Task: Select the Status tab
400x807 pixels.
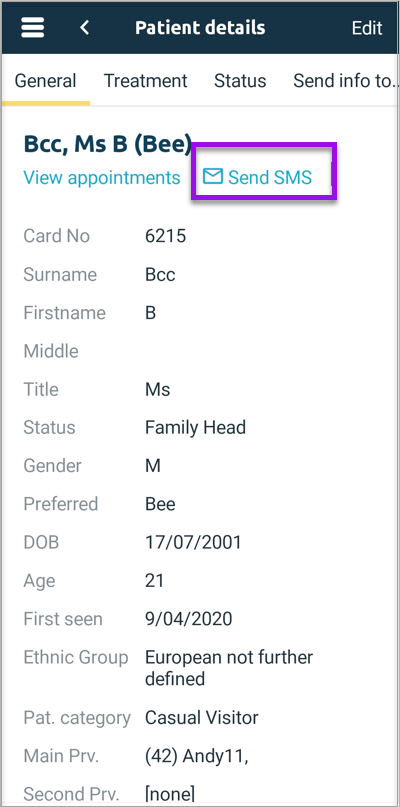Action: pyautogui.click(x=240, y=81)
